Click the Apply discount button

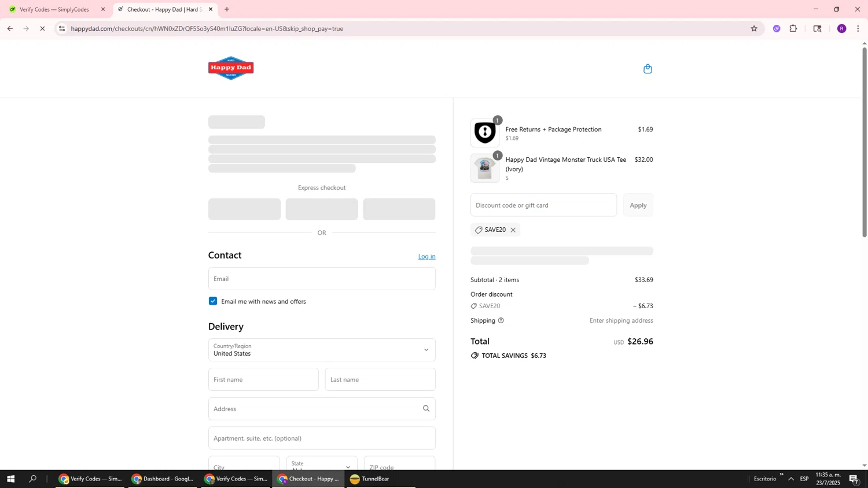point(638,205)
